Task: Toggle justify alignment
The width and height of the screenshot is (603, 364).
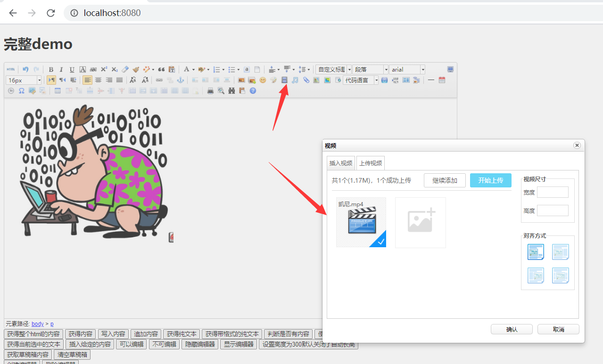Action: coord(119,80)
